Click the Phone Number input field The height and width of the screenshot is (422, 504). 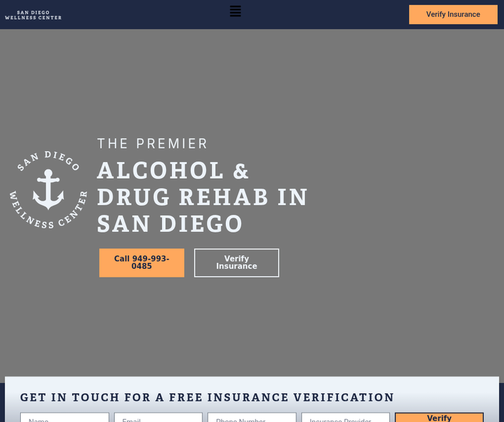click(252, 417)
